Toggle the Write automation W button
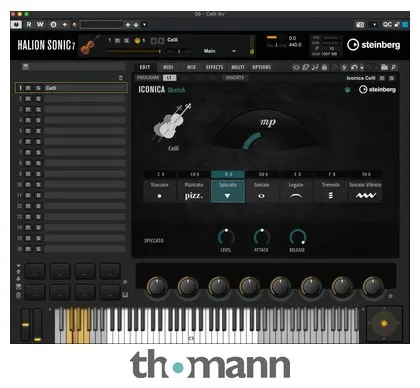420x388 pixels. (40, 24)
